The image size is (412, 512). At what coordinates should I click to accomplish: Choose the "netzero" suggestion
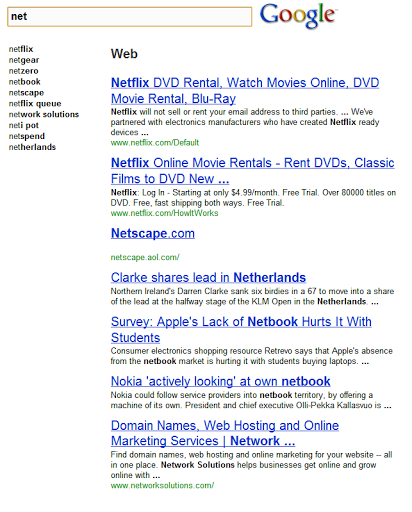24,71
